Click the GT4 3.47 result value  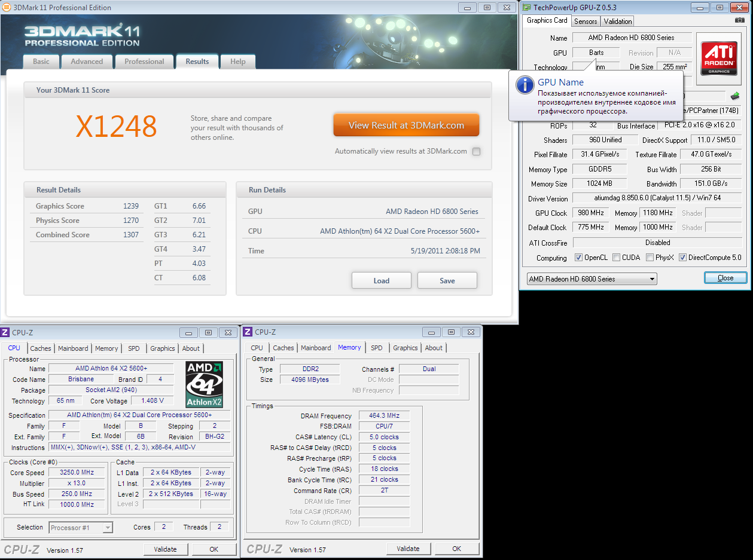(199, 249)
